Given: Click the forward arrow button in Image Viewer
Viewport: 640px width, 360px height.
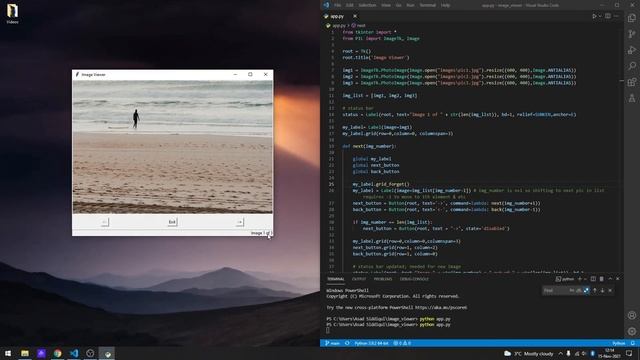Looking at the screenshot, I should (x=240, y=222).
